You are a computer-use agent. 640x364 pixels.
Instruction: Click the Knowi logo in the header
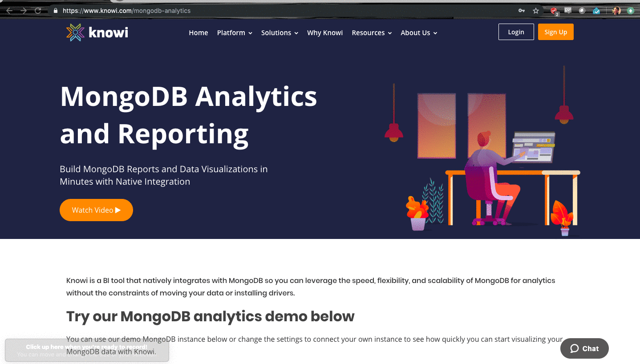click(97, 32)
